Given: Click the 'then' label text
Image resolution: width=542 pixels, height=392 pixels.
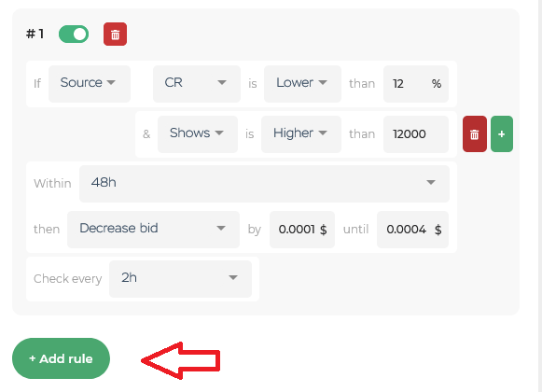Looking at the screenshot, I should [x=47, y=230].
